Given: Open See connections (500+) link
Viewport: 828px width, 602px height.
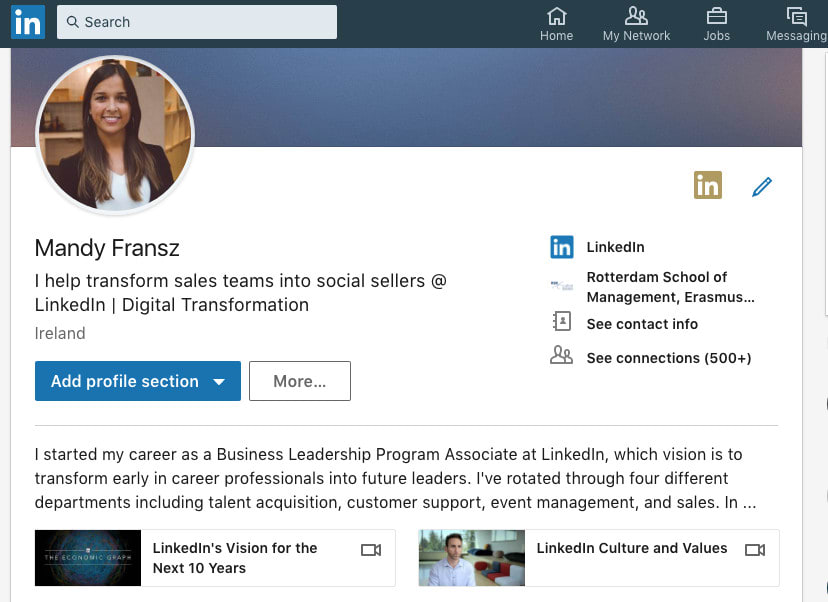Looking at the screenshot, I should coord(669,358).
